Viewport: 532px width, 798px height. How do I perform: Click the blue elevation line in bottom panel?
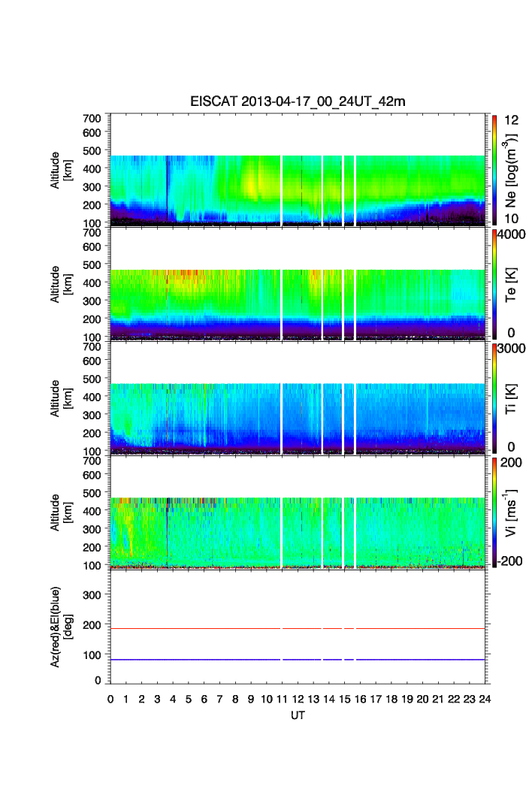coord(298,659)
